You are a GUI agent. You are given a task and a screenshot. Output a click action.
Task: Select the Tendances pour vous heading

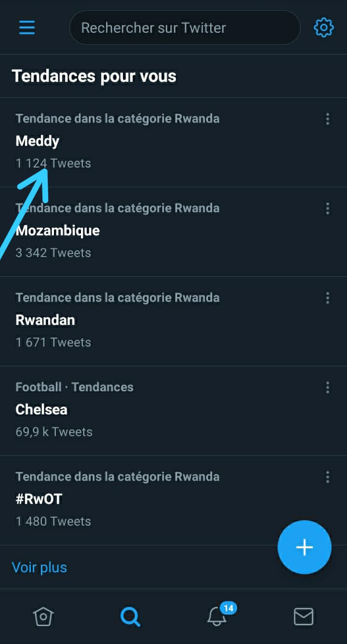pyautogui.click(x=94, y=76)
